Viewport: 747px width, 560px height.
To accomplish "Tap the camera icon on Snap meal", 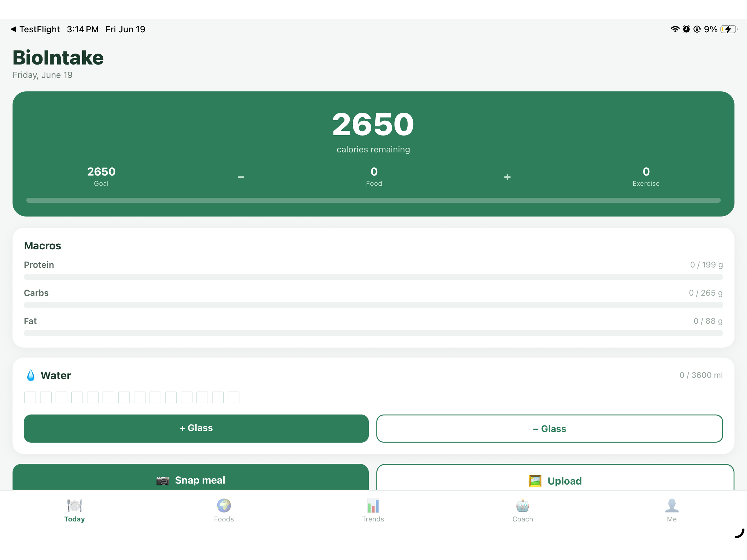I will point(162,480).
